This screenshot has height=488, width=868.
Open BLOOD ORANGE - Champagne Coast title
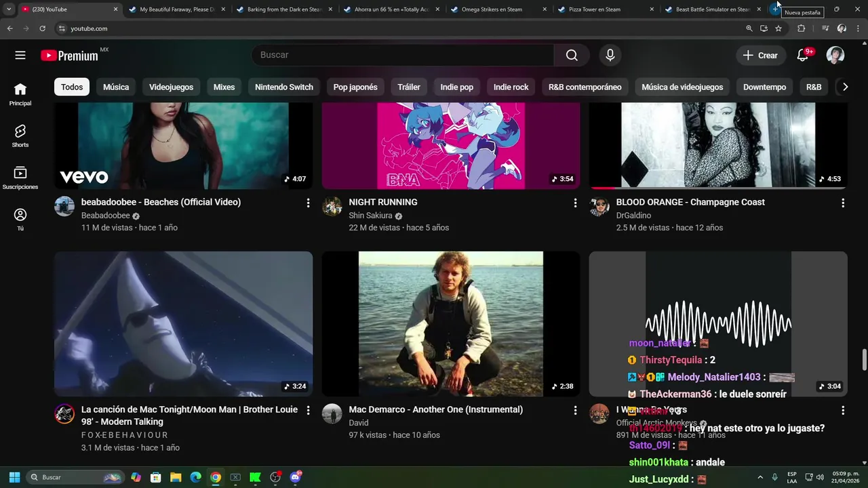[690, 202]
